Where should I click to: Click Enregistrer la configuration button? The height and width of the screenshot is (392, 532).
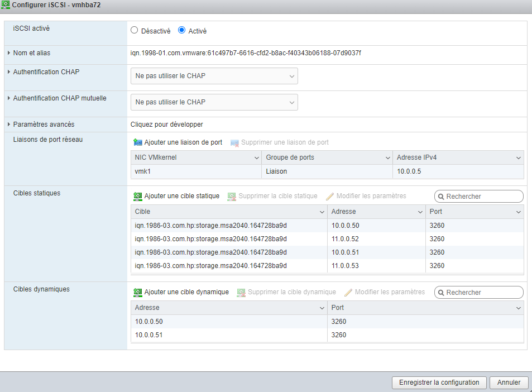[439, 383]
